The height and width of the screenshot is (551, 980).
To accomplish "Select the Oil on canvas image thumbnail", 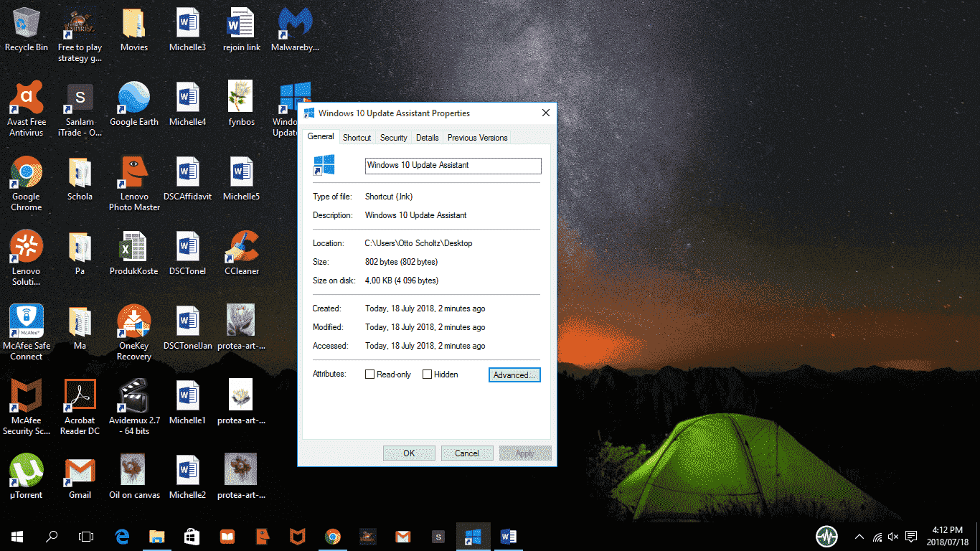I will tap(134, 476).
